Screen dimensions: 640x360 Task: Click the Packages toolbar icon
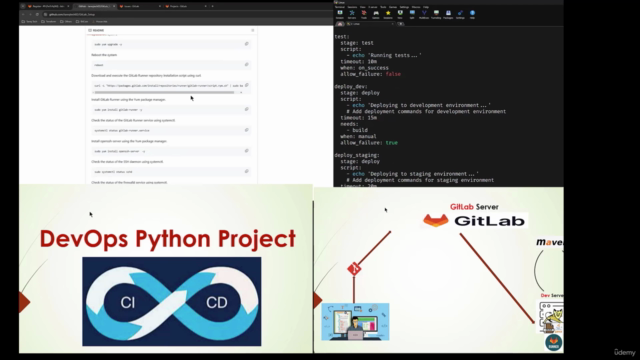click(448, 14)
